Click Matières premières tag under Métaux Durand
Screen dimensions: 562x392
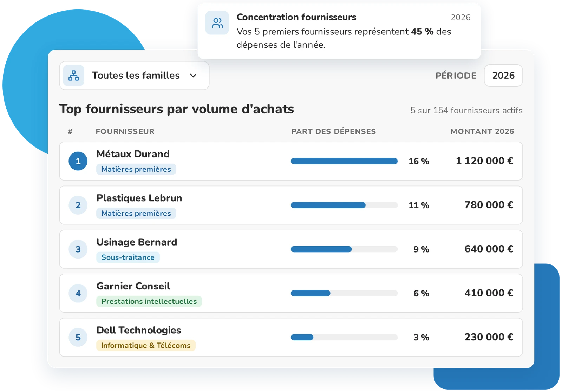click(x=136, y=169)
